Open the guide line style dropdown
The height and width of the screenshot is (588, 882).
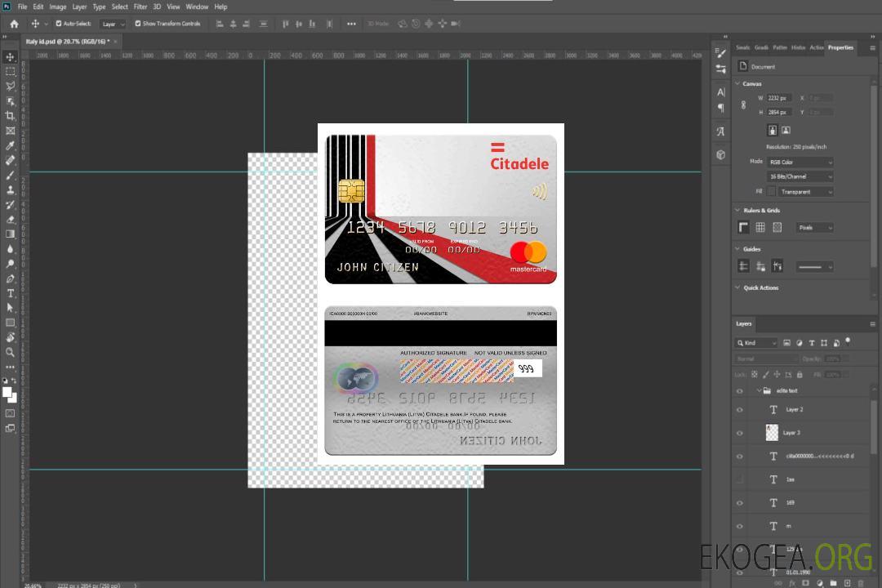[x=814, y=267]
